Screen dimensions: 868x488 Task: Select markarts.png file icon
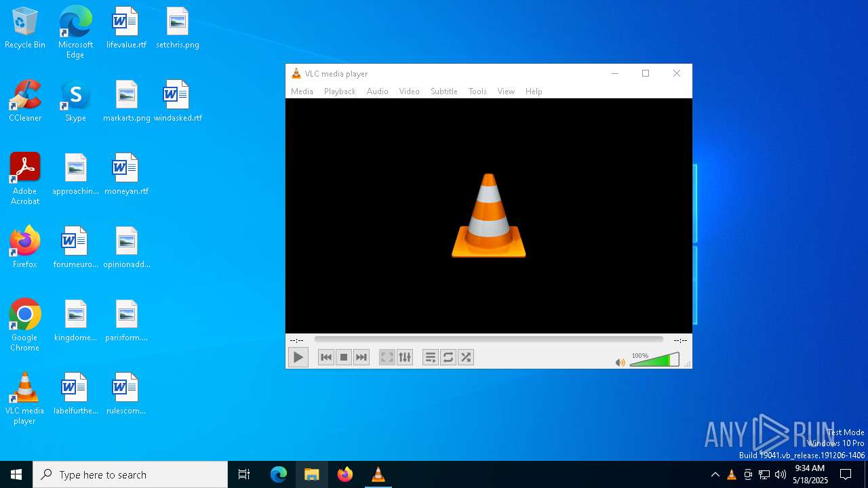[126, 102]
